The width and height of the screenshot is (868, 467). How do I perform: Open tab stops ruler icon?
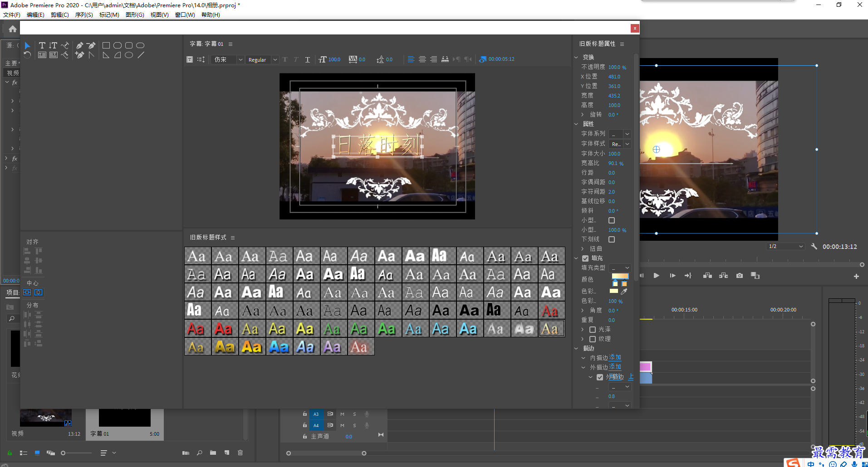click(445, 59)
